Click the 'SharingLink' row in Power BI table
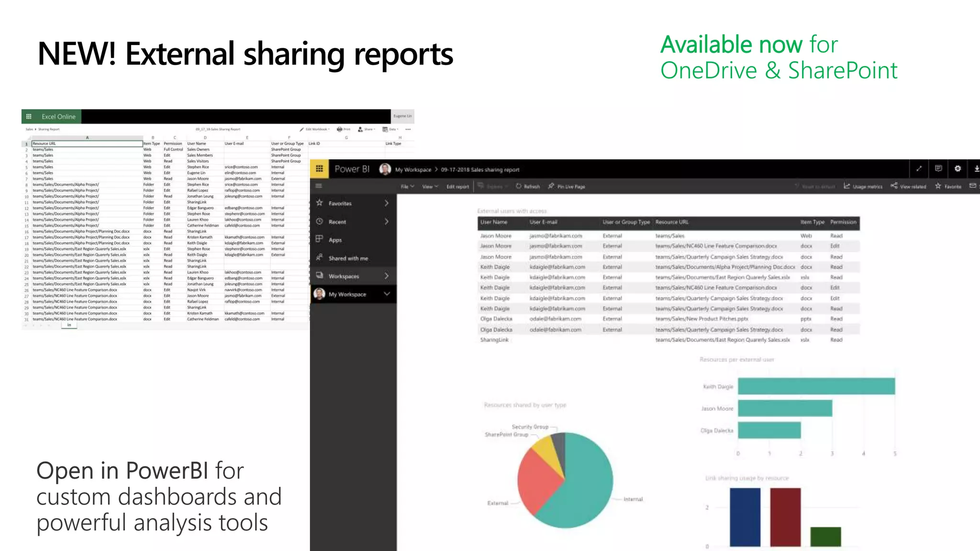Image resolution: width=980 pixels, height=551 pixels. click(x=668, y=340)
